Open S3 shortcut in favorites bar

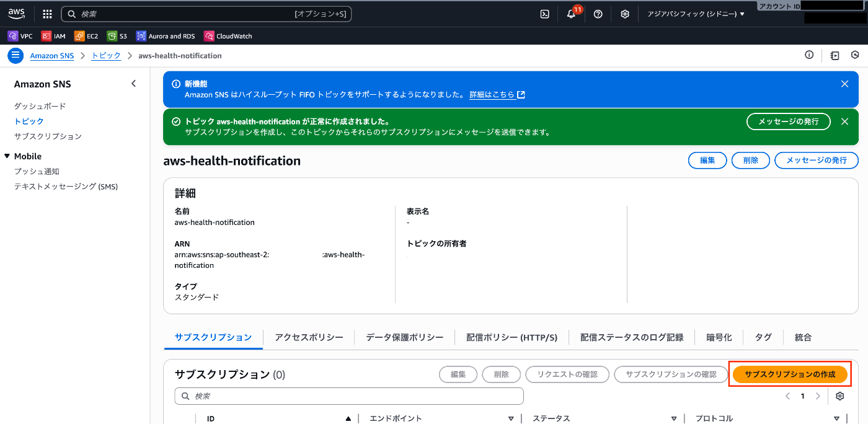coord(117,36)
